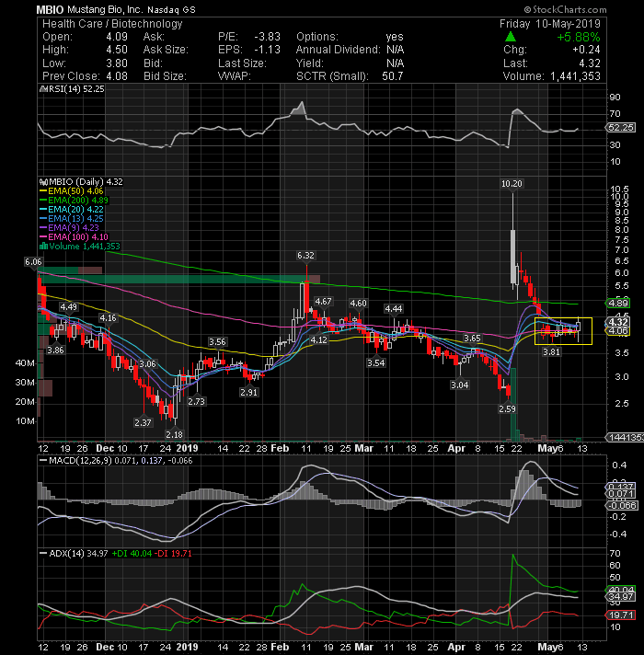Click the ADX(14) 34.97 indicator label
644x655 pixels.
74,554
